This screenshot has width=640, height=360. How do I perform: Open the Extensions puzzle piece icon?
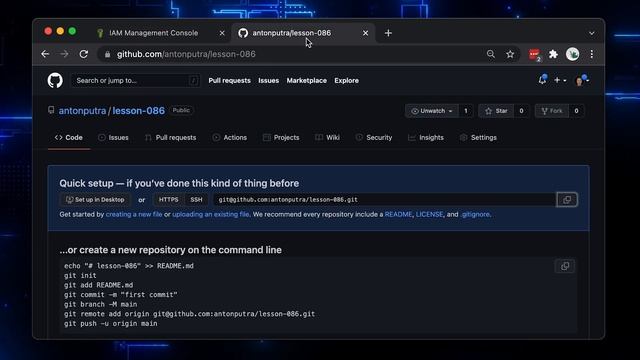coord(553,54)
